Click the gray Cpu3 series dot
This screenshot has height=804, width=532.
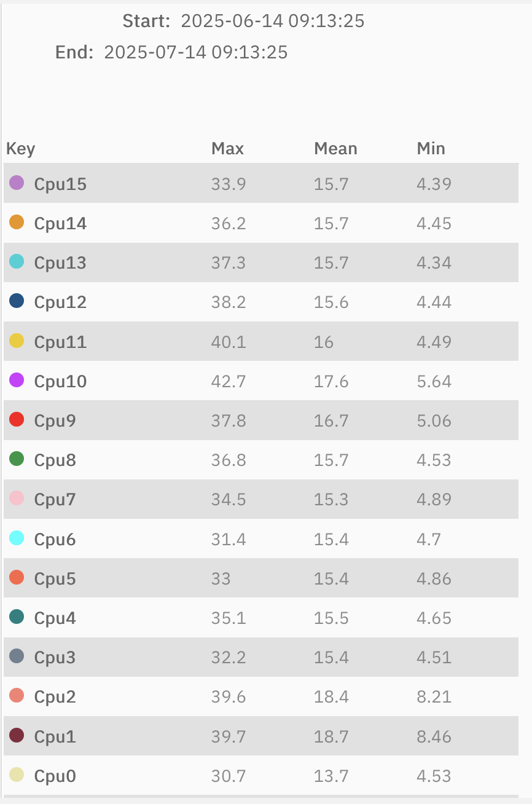(x=17, y=656)
